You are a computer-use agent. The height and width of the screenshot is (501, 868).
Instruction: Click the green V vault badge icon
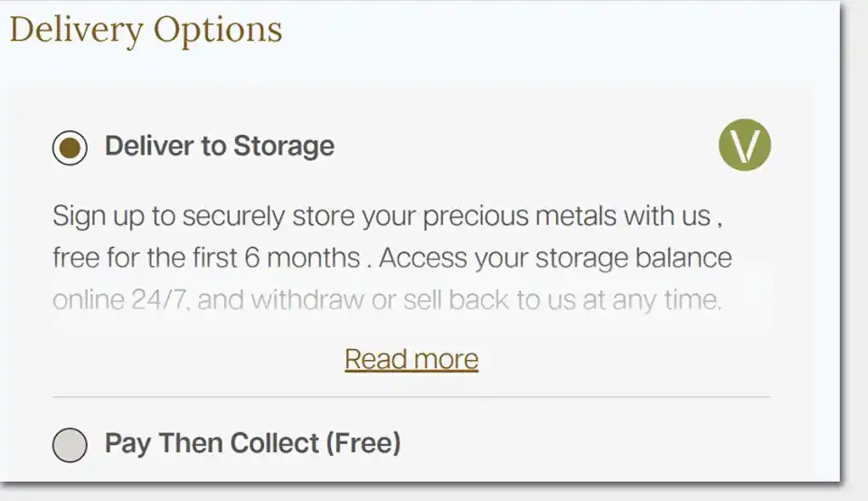(744, 145)
